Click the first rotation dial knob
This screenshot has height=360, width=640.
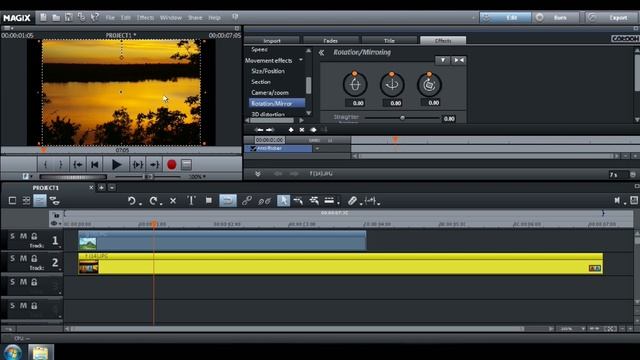pyautogui.click(x=355, y=84)
